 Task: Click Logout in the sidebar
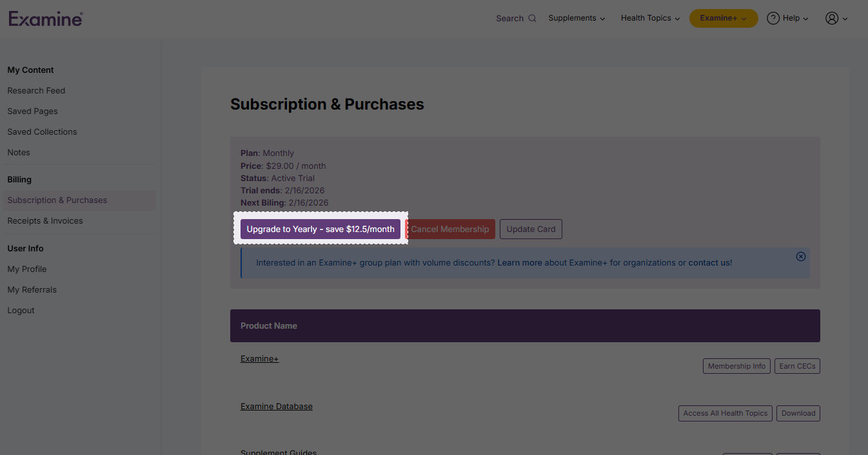click(x=21, y=310)
